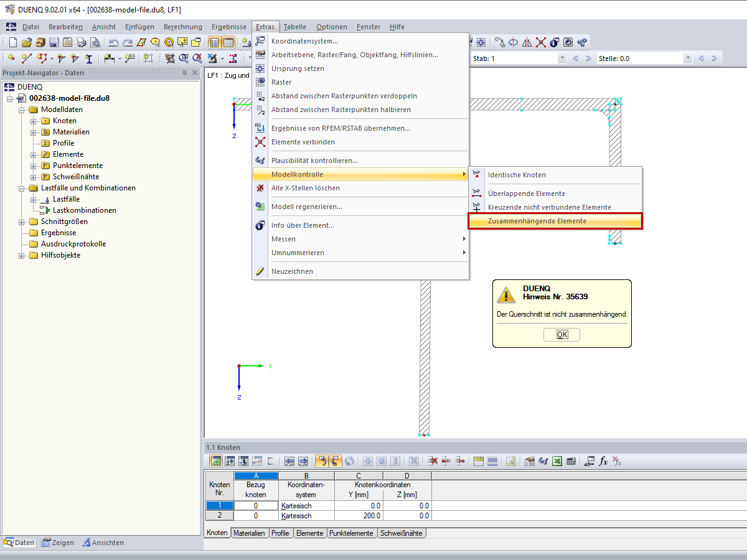The image size is (747, 560).
Task: Open the calculator icon in the table toolbar
Action: tap(570, 461)
